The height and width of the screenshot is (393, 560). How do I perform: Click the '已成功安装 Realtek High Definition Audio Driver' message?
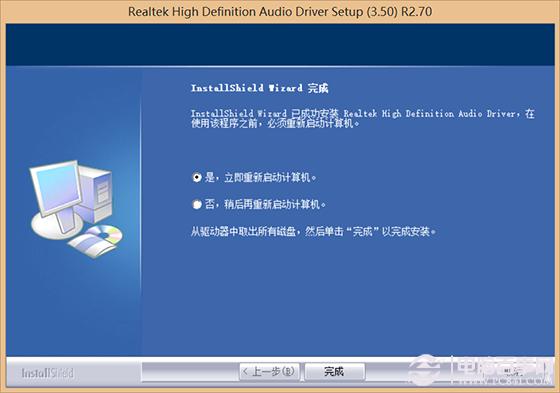click(362, 118)
